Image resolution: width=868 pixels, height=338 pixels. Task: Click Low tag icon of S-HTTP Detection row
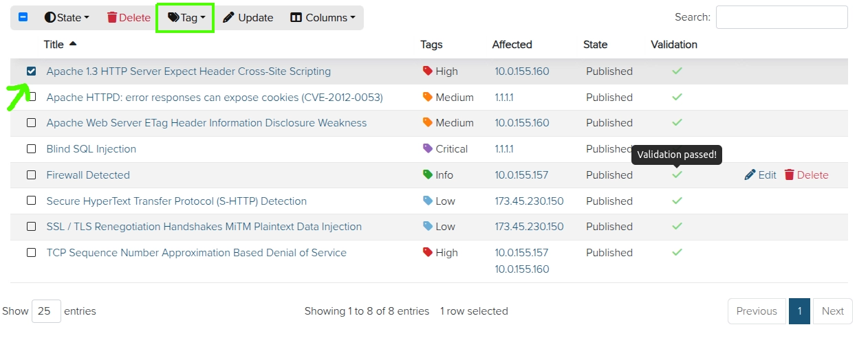[427, 201]
